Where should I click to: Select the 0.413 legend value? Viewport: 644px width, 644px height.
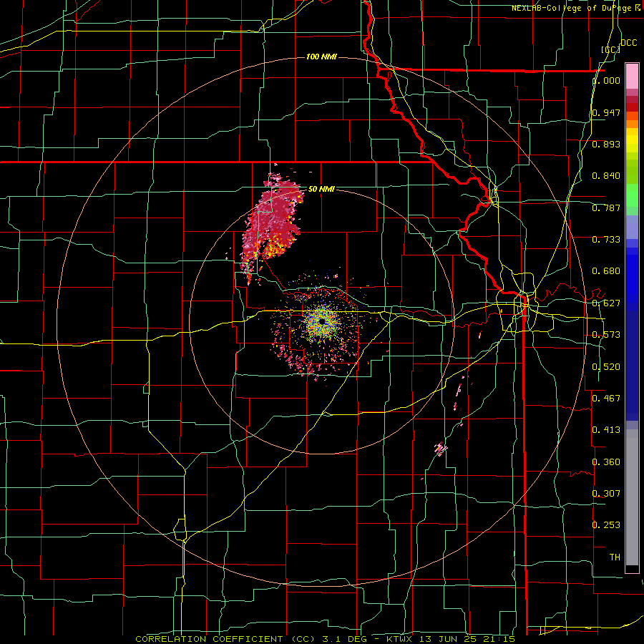[x=606, y=430]
